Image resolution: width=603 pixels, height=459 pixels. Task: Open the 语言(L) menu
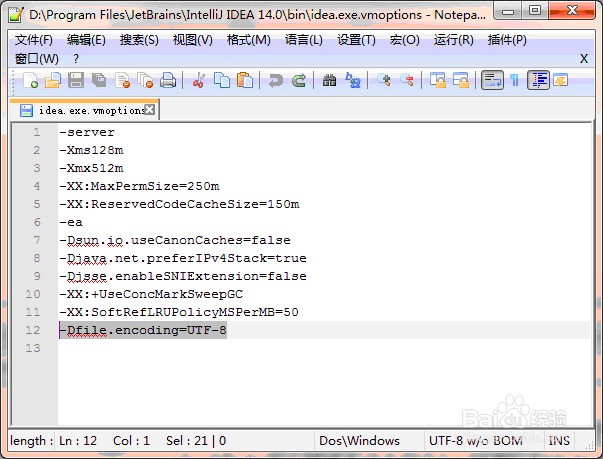[x=303, y=40]
